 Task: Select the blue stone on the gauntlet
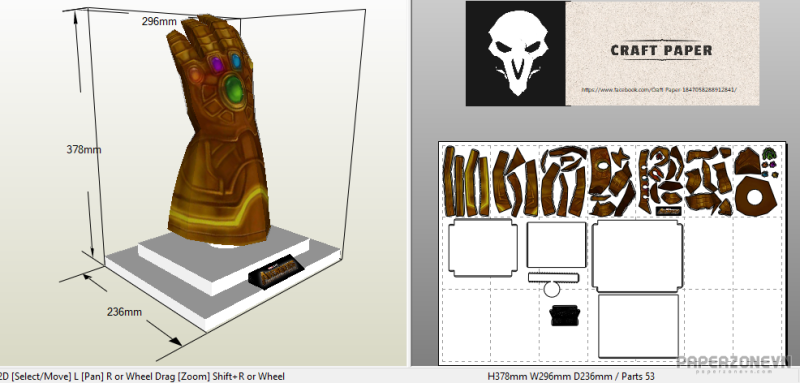[236, 61]
